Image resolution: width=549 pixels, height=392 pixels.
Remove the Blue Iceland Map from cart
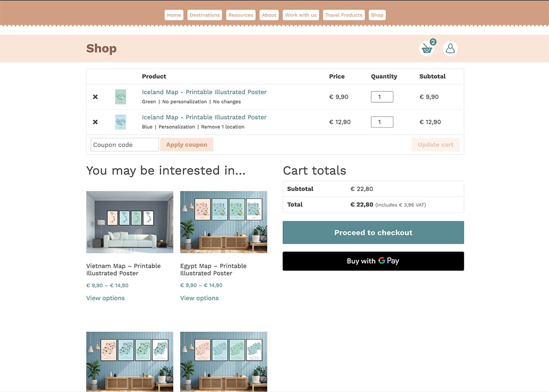tap(95, 122)
